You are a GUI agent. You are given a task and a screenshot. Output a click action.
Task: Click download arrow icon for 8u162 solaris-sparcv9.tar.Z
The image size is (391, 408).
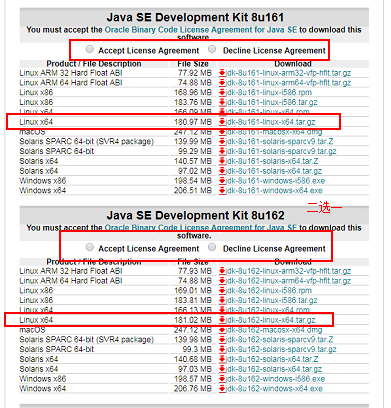tap(222, 340)
